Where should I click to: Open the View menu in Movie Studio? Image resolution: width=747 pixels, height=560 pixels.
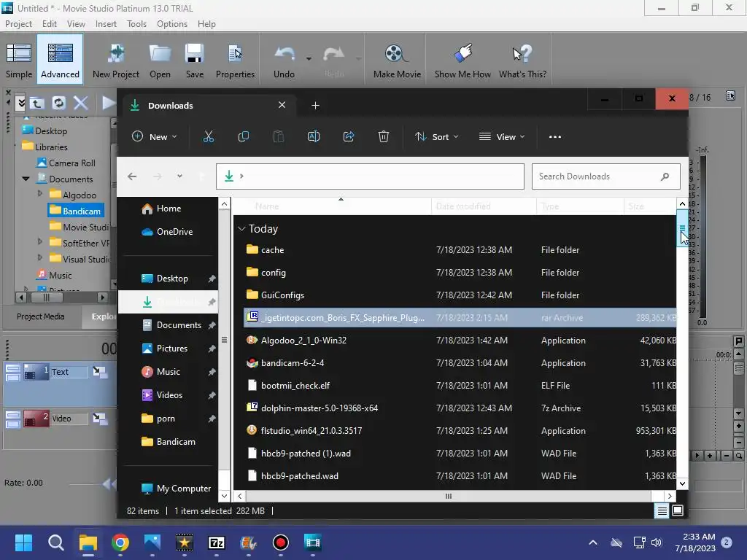tap(76, 24)
